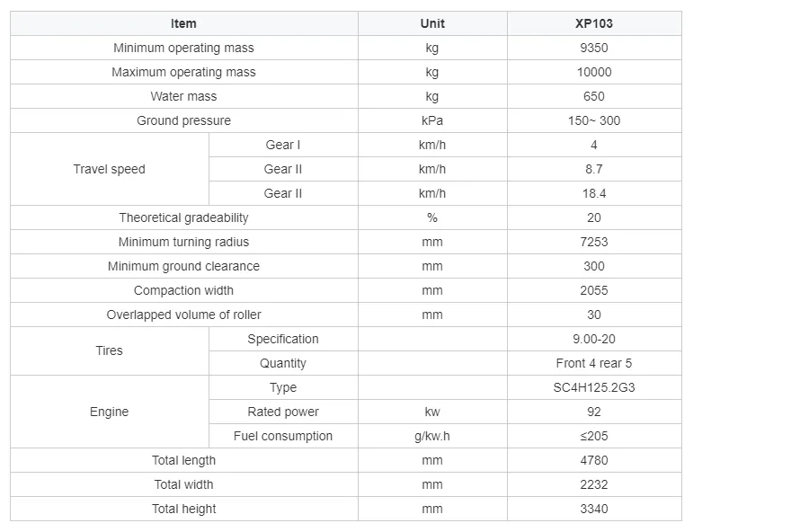Click the "kPa" unit cell

[432, 120]
